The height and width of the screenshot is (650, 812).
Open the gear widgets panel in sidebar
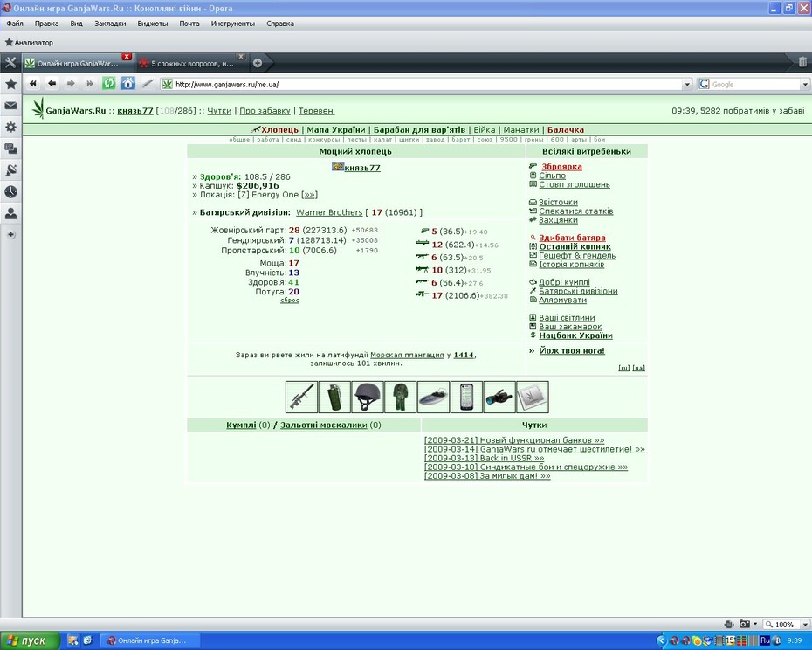pos(10,127)
